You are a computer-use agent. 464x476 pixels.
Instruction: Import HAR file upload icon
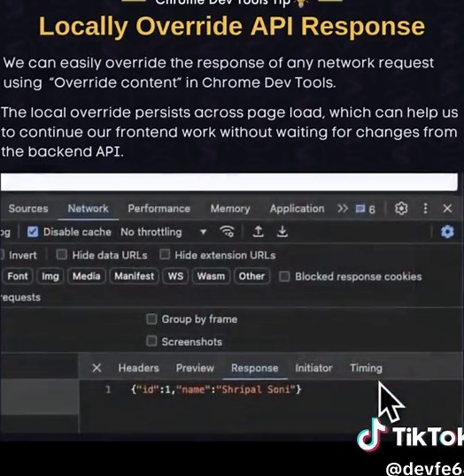(258, 232)
